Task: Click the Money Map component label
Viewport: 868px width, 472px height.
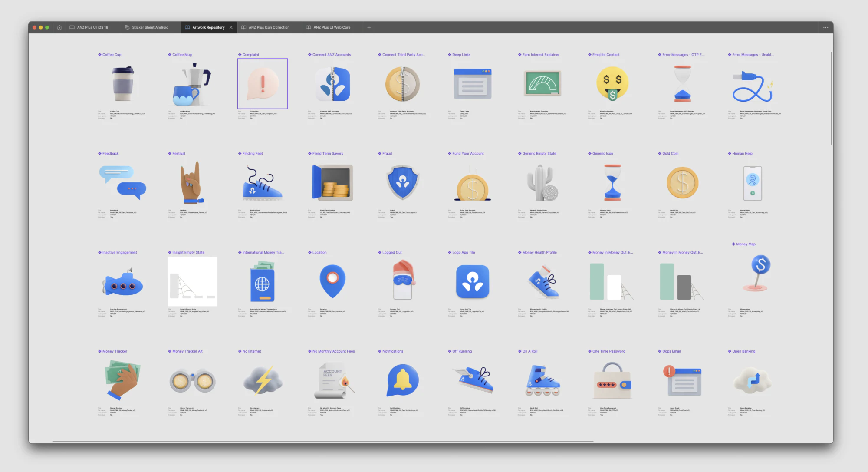Action: click(746, 244)
